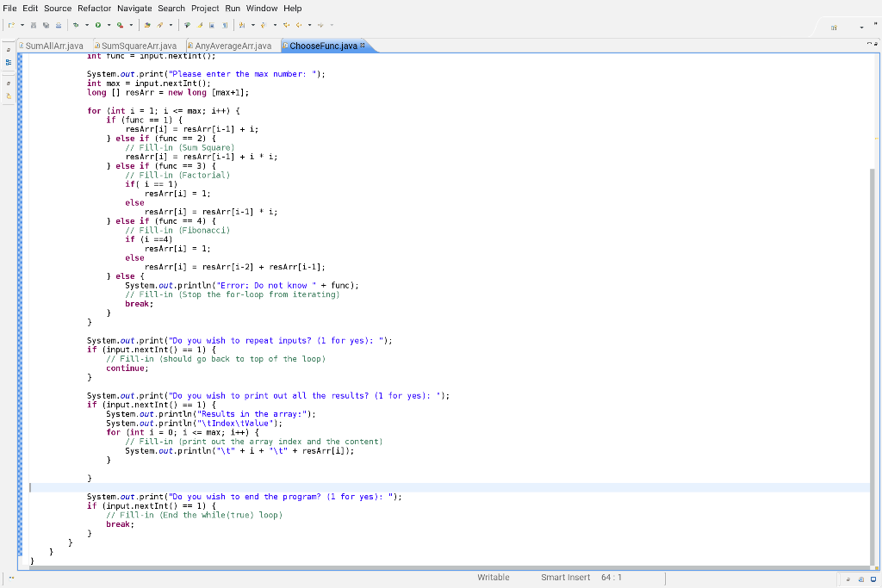
Task: Switch to the SumSquareArr.java tab
Action: pyautogui.click(x=136, y=46)
